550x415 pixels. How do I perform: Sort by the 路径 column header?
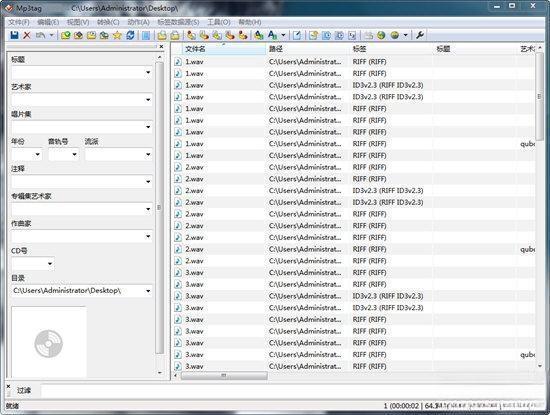click(x=308, y=49)
